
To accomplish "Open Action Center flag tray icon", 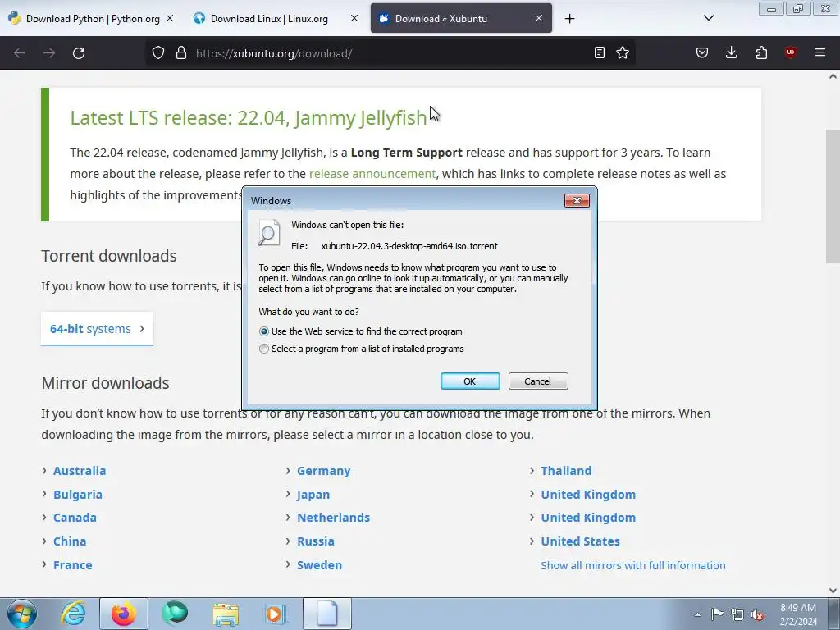I will click(717, 614).
